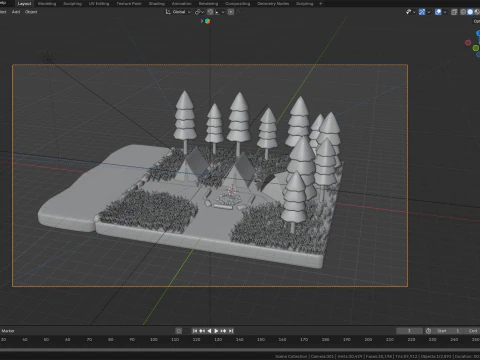Click the Faces count in status bar
Screen dimensions: 480x360
[379, 356]
